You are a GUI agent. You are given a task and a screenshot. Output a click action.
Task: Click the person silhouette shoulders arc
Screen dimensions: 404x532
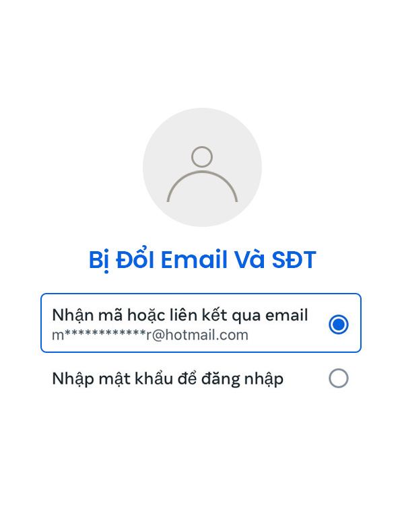pos(202,187)
